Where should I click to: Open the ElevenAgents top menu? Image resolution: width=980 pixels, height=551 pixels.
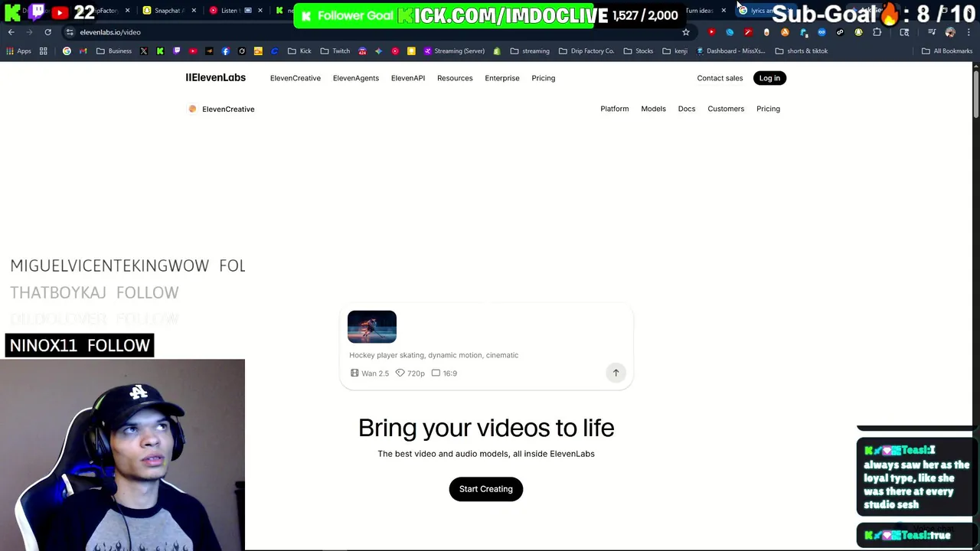pyautogui.click(x=356, y=78)
